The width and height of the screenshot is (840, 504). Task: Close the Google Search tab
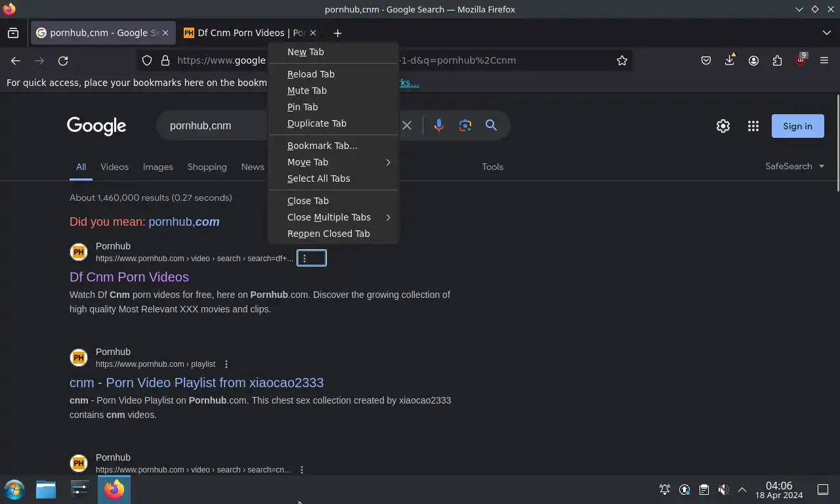click(165, 33)
